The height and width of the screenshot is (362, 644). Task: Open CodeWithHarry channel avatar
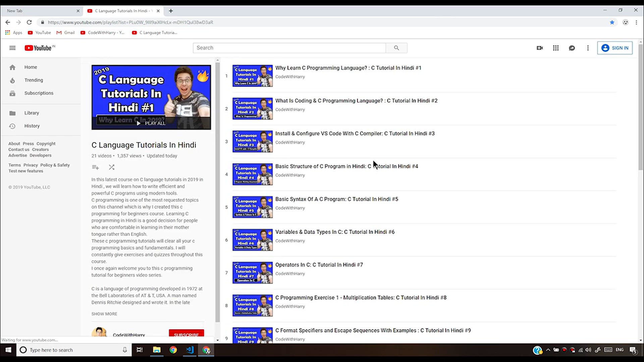(99, 332)
